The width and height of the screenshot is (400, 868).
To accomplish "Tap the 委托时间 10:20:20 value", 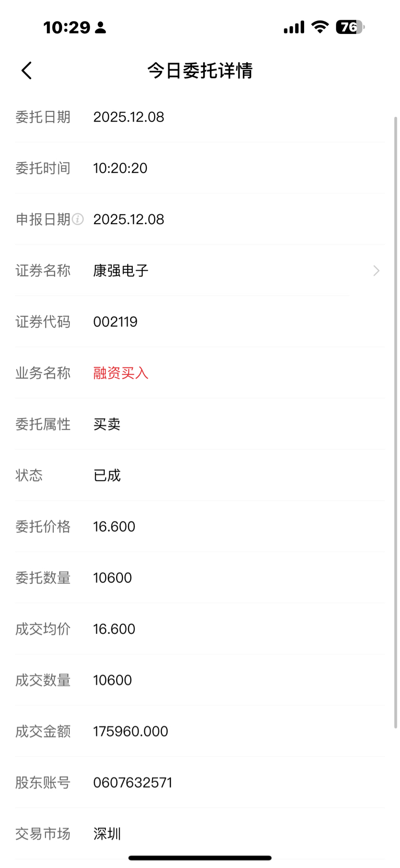I will tap(120, 168).
